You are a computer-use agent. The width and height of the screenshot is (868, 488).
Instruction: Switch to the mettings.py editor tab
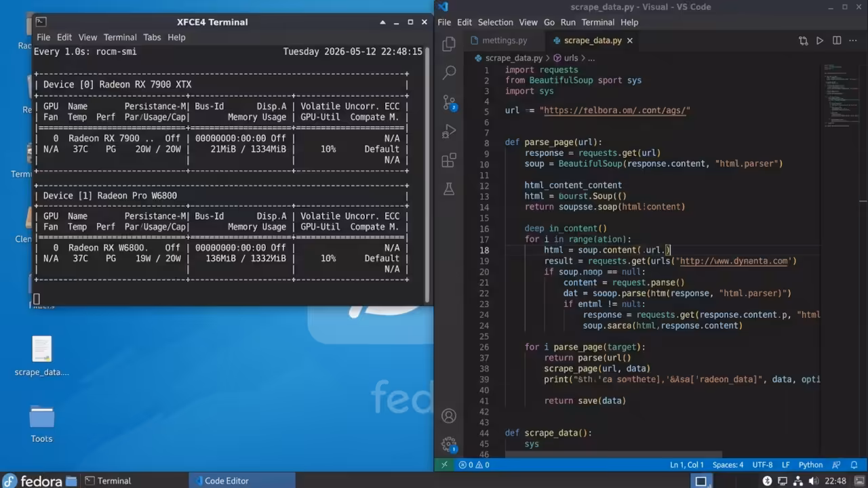coord(505,41)
